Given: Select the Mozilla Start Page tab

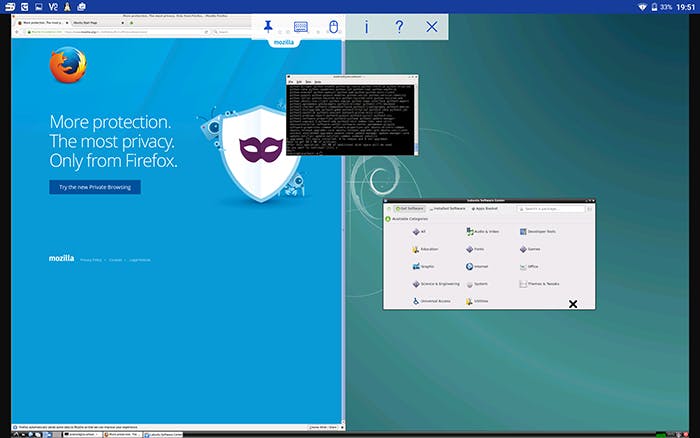Looking at the screenshot, I should coord(96,22).
